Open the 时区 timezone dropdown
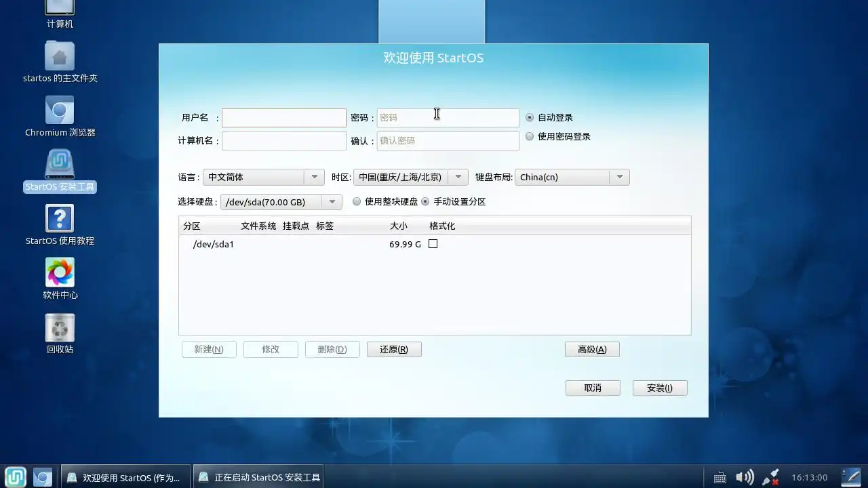This screenshot has height=488, width=868. pos(410,177)
